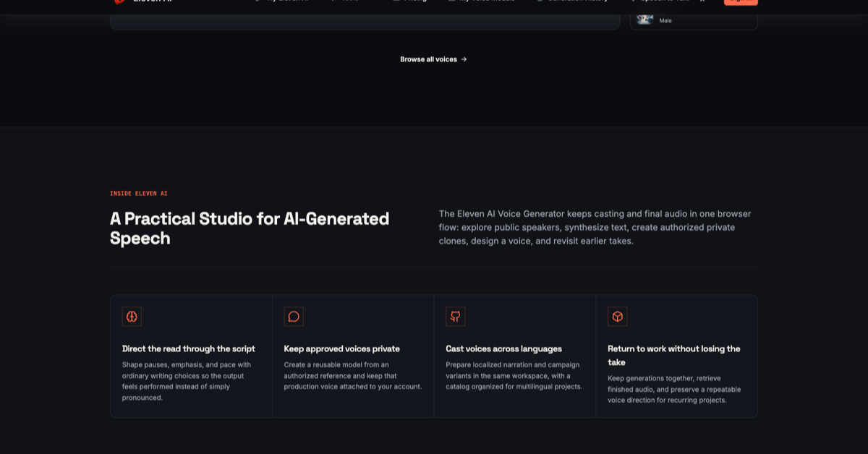This screenshot has height=454, width=868.
Task: Open the My Voice Models nav item
Action: tap(482, 1)
